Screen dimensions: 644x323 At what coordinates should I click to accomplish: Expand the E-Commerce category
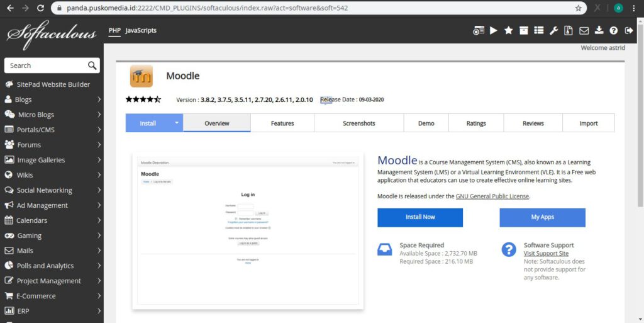click(52, 296)
